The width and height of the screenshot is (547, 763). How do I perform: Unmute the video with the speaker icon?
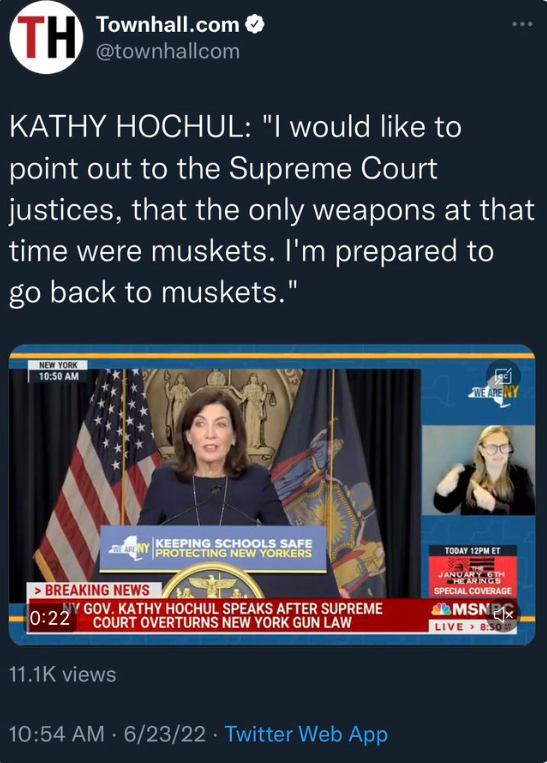[503, 615]
